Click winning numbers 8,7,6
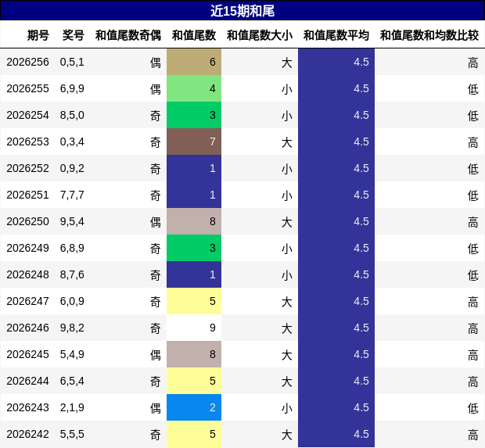This screenshot has height=448, width=485. pos(72,274)
